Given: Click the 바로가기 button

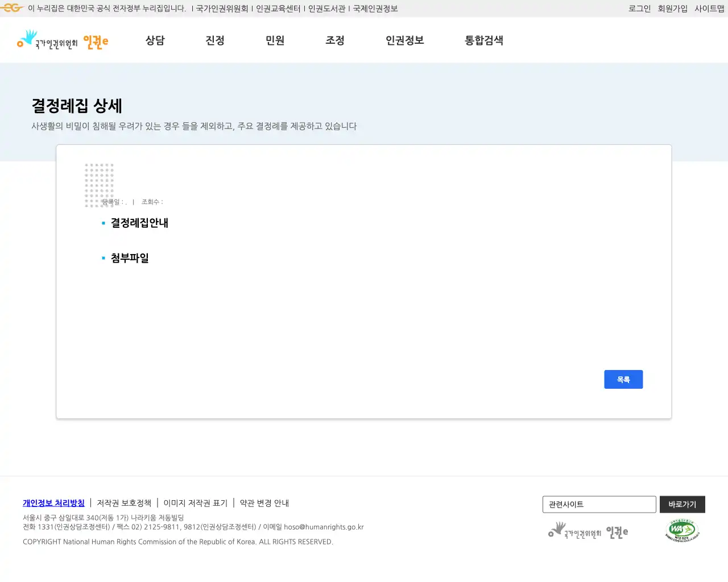Looking at the screenshot, I should 682,504.
